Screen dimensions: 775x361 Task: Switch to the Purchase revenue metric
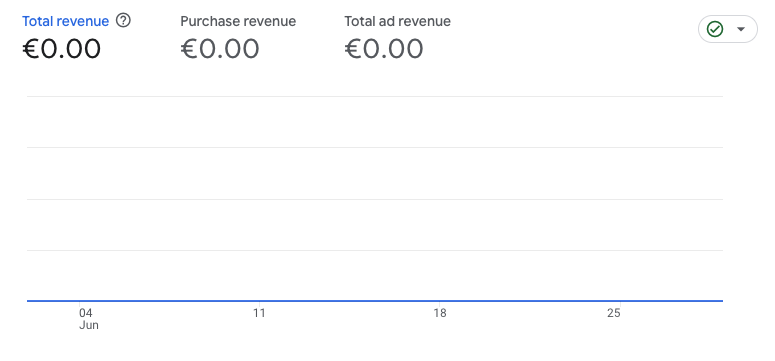click(238, 21)
